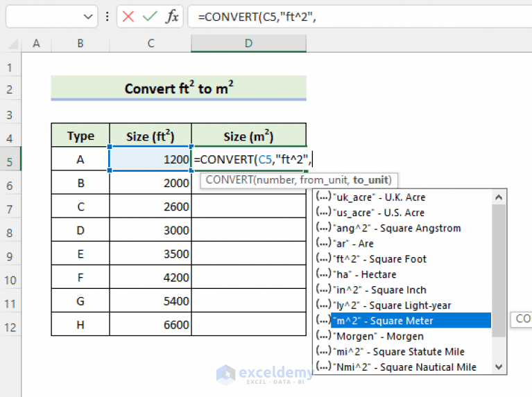Image resolution: width=532 pixels, height=397 pixels.
Task: Select column D header
Action: (249, 44)
